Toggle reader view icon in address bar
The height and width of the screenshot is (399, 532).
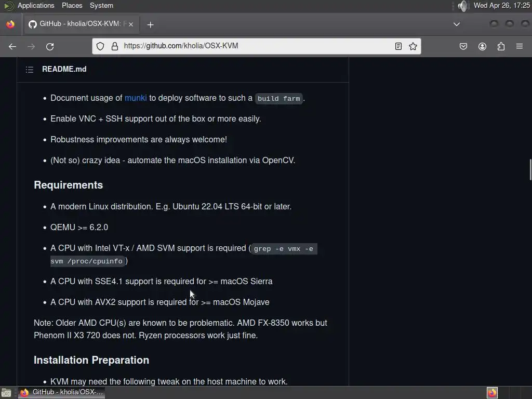(x=398, y=46)
